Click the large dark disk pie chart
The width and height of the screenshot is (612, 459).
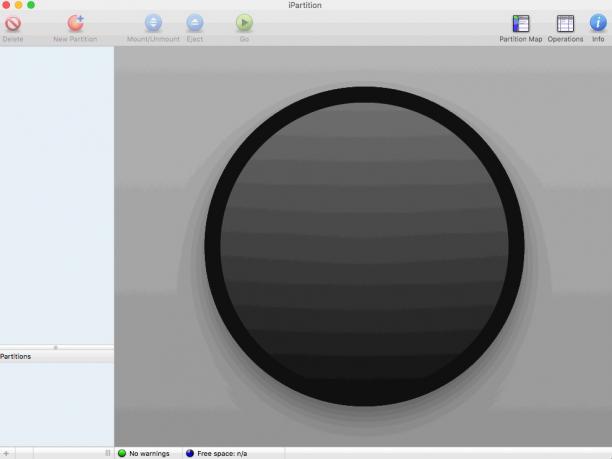click(x=364, y=246)
